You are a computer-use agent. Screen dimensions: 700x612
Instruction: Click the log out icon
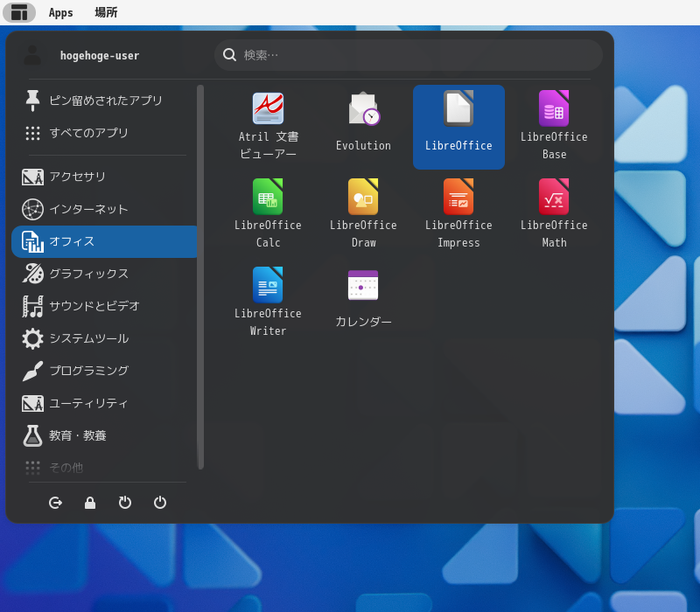click(55, 503)
